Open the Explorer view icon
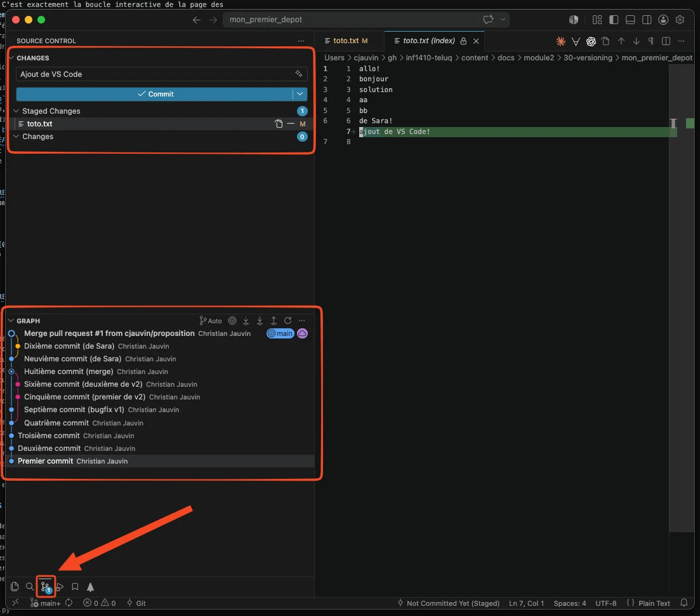The width and height of the screenshot is (700, 616). [x=15, y=587]
